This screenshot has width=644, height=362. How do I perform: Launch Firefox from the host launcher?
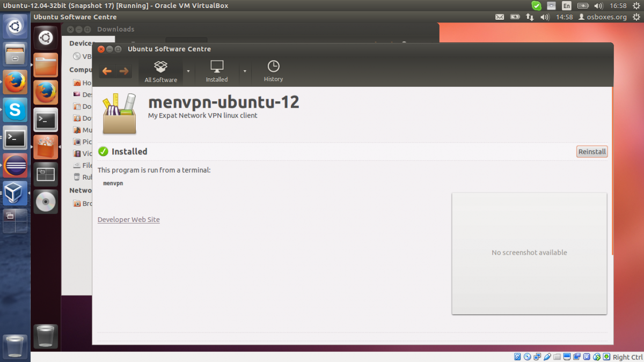pyautogui.click(x=15, y=82)
